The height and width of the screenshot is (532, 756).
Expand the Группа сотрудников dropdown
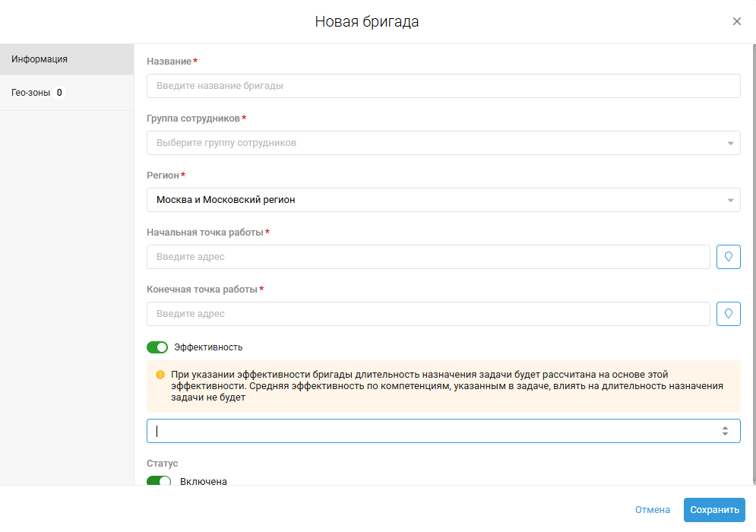(443, 143)
